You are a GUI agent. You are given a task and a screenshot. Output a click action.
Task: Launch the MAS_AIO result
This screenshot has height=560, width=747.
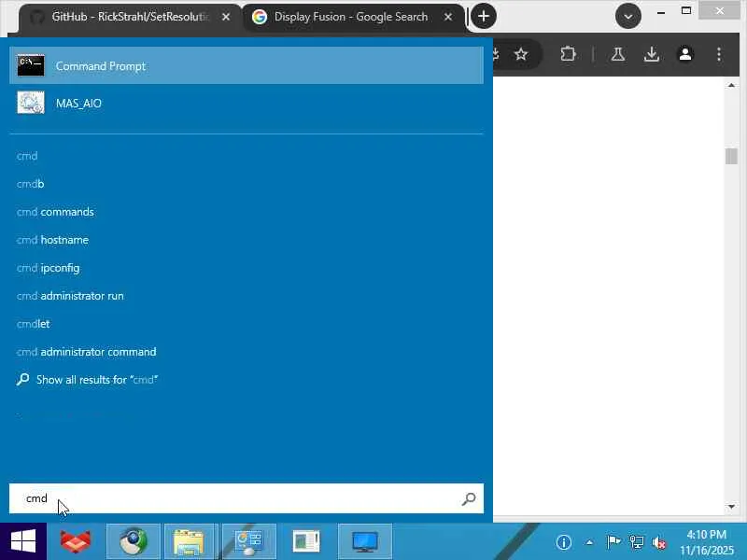coord(247,103)
